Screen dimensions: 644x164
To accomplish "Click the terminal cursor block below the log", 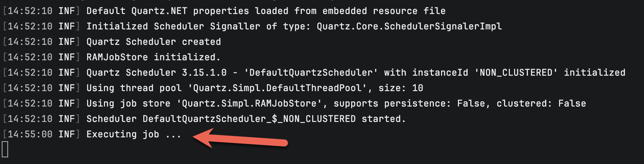I will click(x=5, y=149).
